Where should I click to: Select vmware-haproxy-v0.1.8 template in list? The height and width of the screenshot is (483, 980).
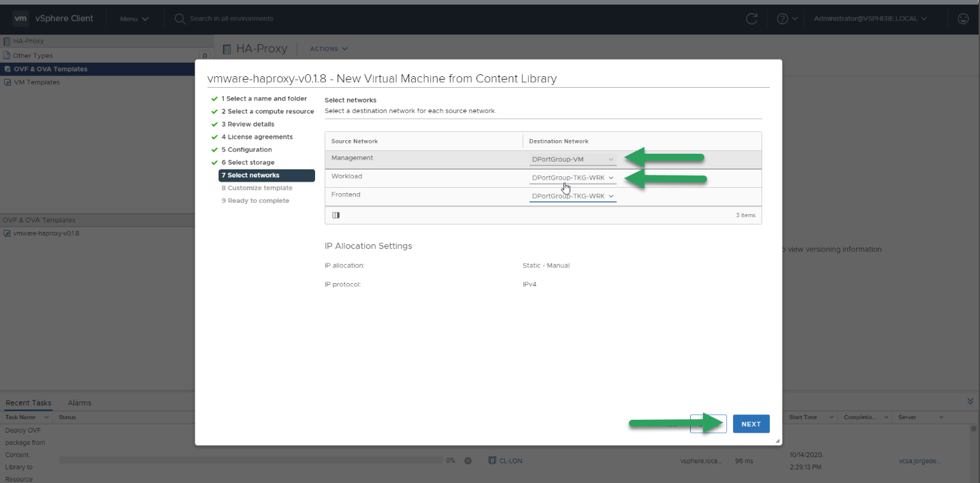pos(46,233)
